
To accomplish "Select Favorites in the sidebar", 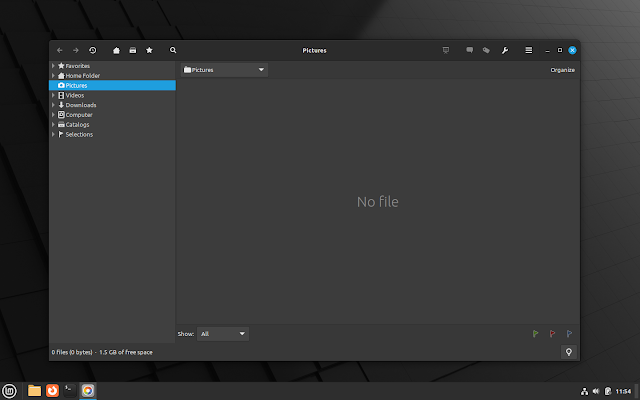I will [x=112, y=66].
